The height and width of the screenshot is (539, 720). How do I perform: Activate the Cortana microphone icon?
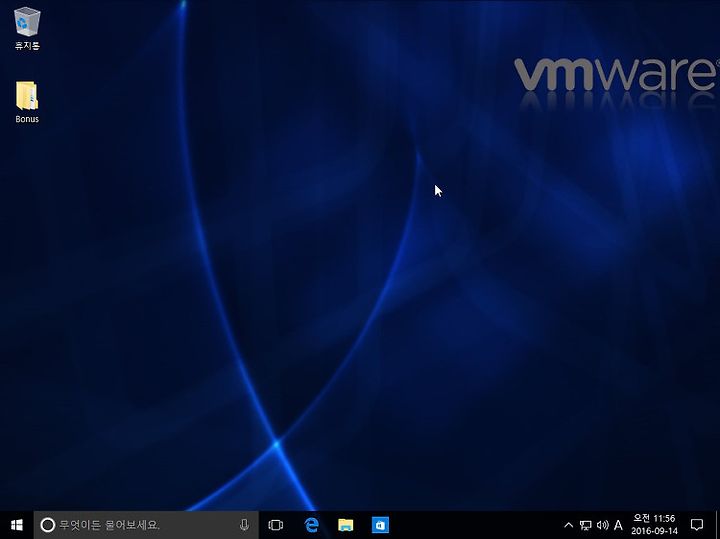tap(244, 525)
